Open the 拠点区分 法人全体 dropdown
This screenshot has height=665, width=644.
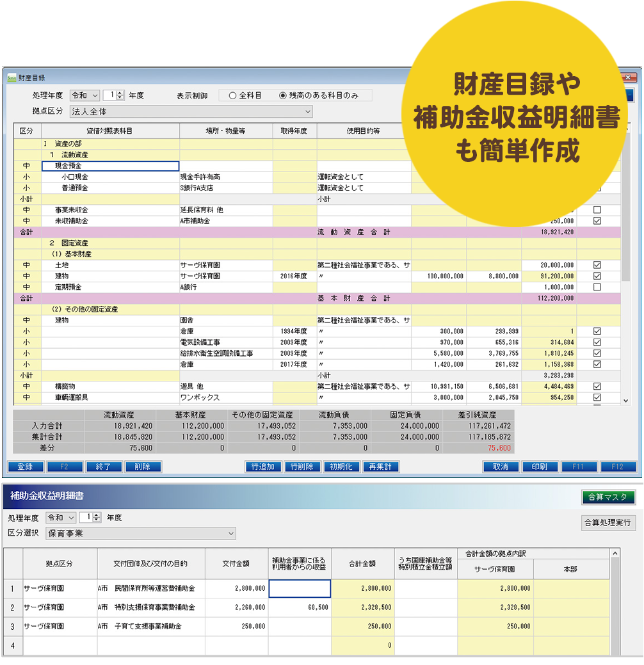[x=191, y=112]
